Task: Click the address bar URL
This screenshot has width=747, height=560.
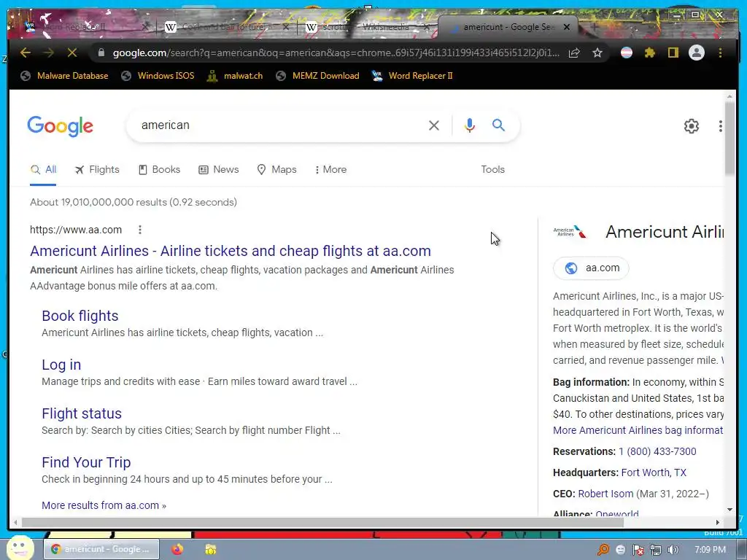Action: coord(336,52)
